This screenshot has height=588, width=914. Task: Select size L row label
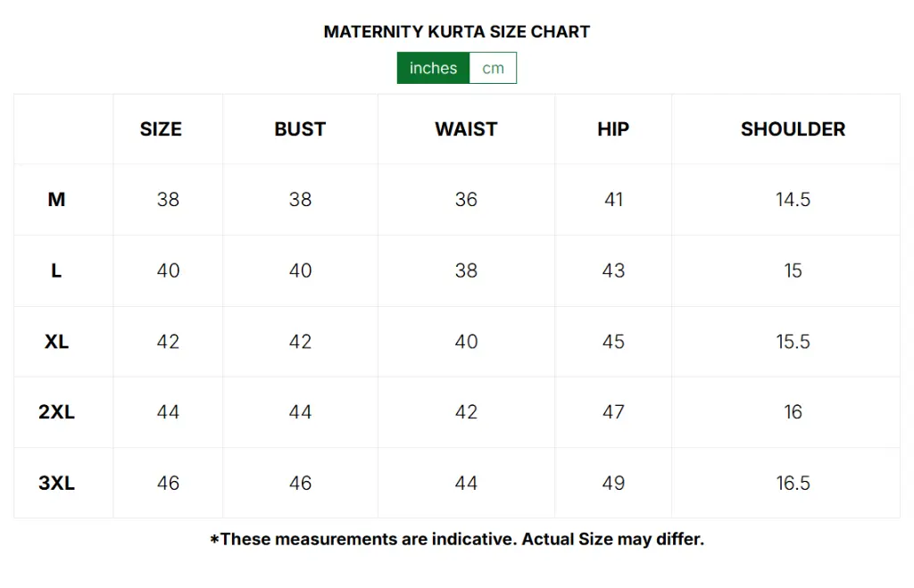click(x=56, y=270)
